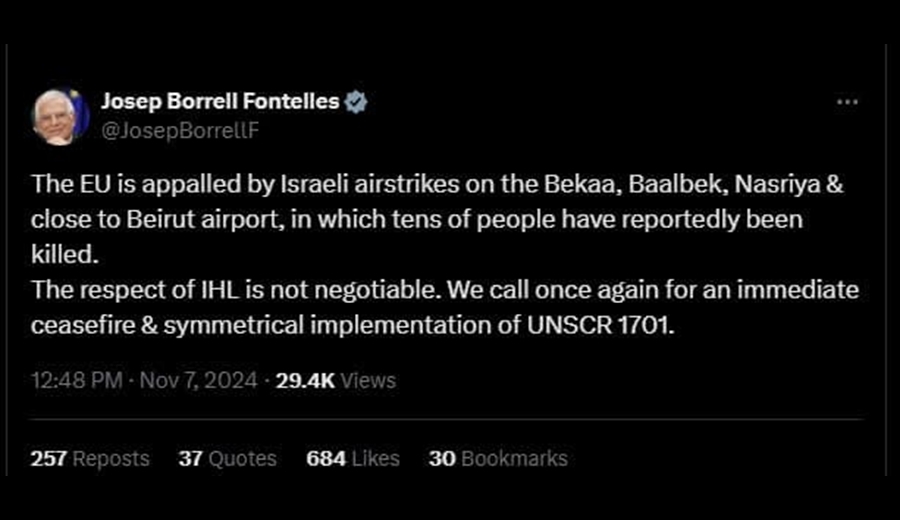Viewport: 900px width, 520px height.
Task: View the 29.4K Views count
Action: pyautogui.click(x=335, y=380)
